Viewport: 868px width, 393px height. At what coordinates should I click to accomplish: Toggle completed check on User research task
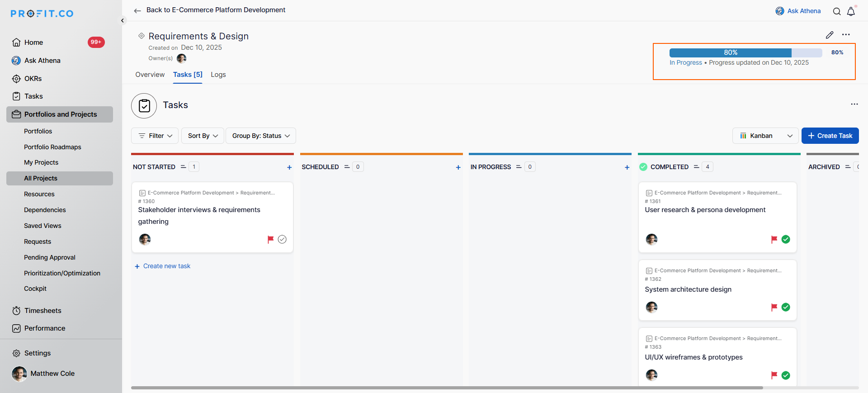(x=786, y=239)
